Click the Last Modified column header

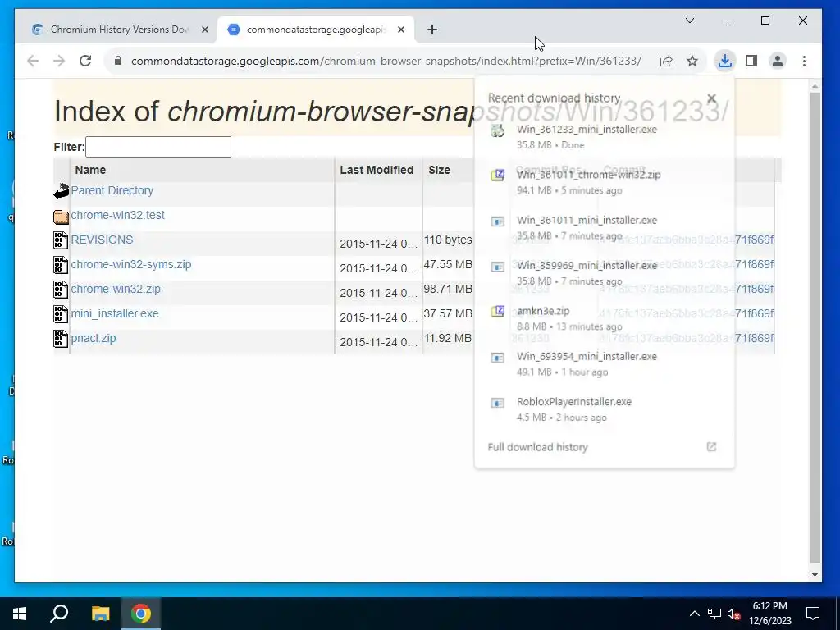click(377, 170)
